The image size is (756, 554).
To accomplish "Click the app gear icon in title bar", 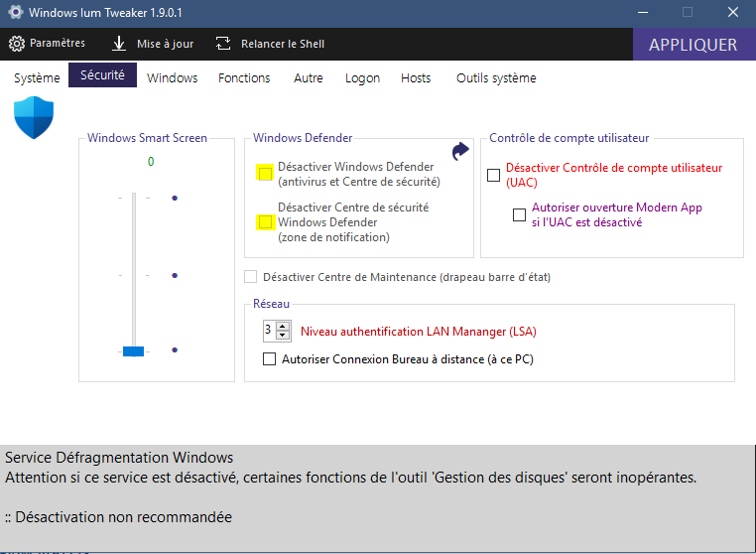I will pyautogui.click(x=16, y=12).
